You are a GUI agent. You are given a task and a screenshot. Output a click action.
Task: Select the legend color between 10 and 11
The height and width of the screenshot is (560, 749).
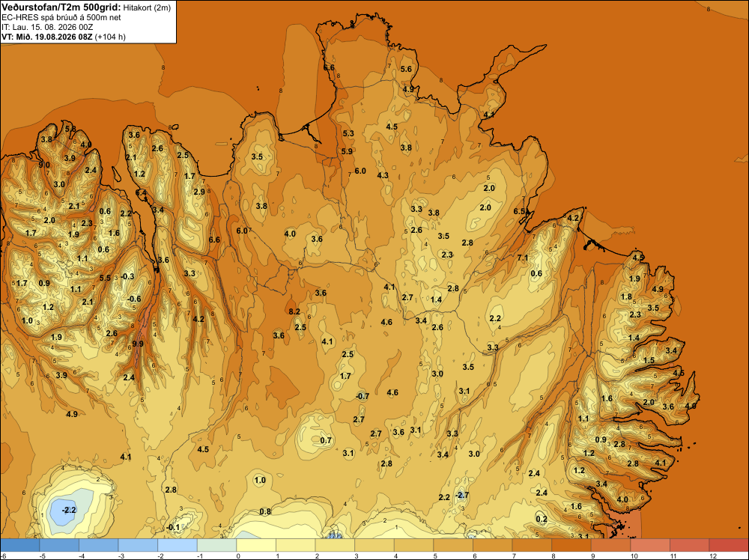650,545
